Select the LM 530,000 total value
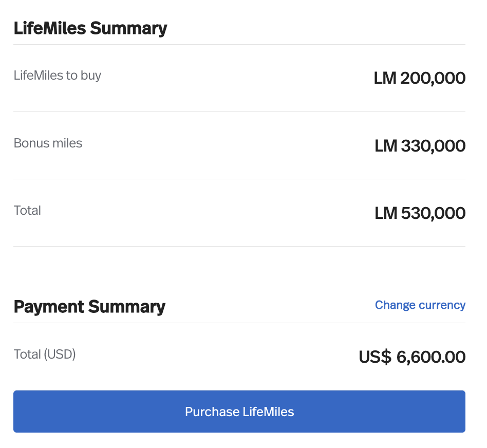 click(x=420, y=213)
